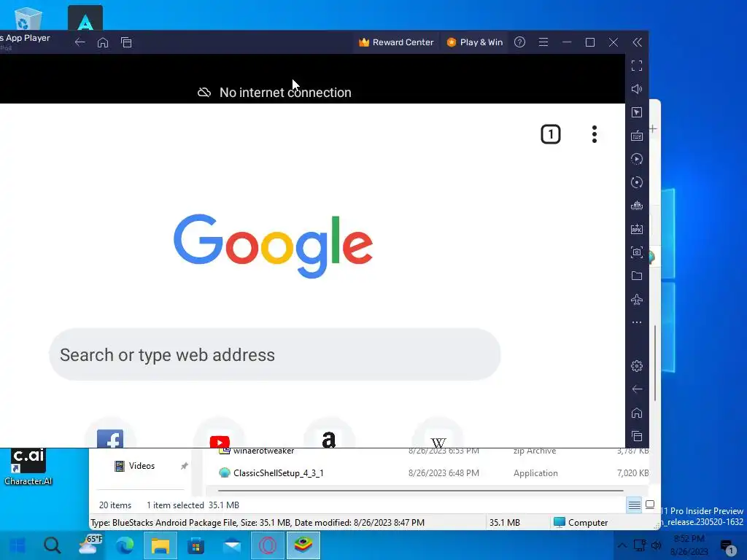
Task: Click the Search or type web address box
Action: 275,354
